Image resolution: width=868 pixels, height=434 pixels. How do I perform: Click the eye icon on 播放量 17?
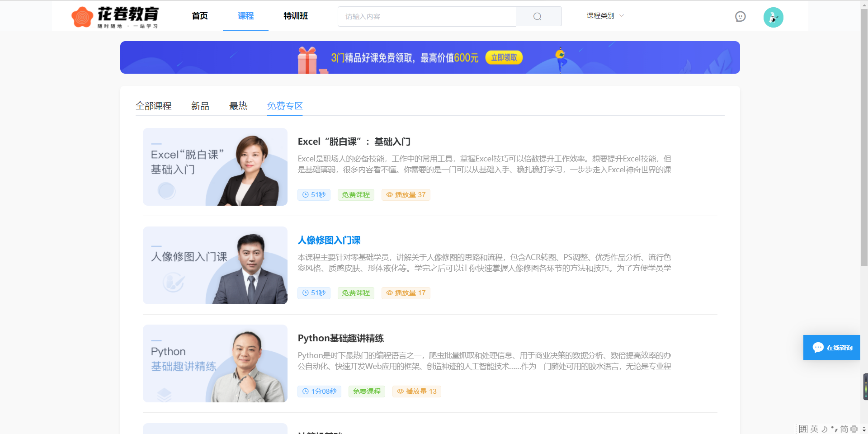(x=389, y=293)
